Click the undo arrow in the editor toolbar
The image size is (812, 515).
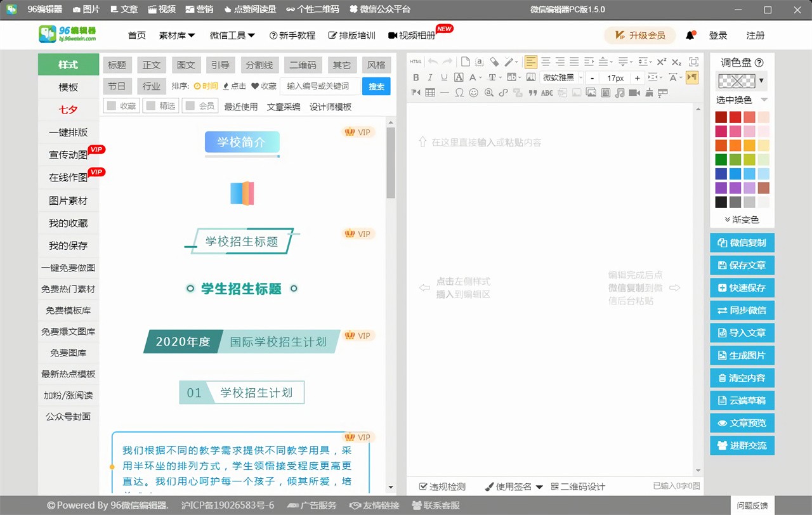click(x=432, y=61)
